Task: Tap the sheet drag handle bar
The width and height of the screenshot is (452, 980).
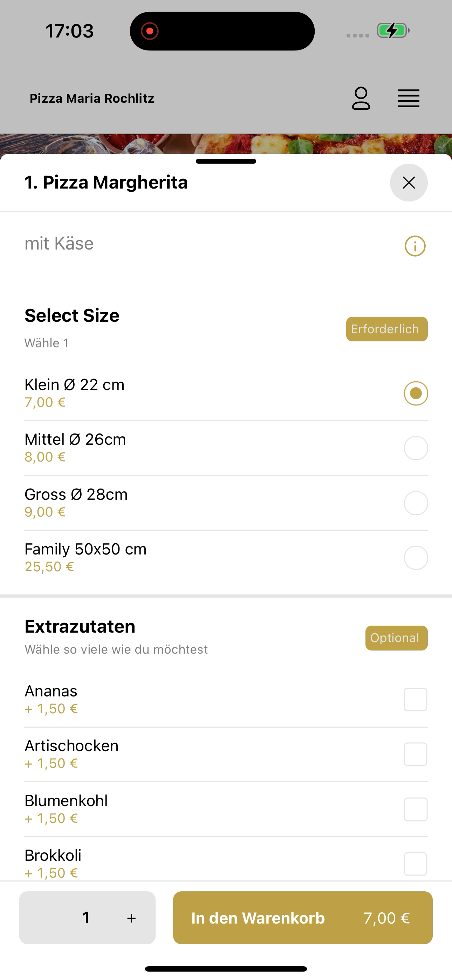Action: 226,161
